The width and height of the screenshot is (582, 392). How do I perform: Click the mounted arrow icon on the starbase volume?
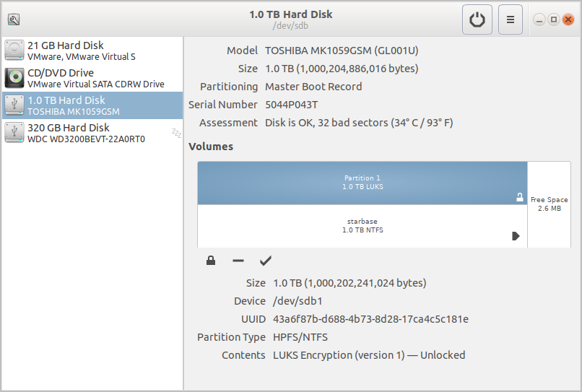coord(516,235)
